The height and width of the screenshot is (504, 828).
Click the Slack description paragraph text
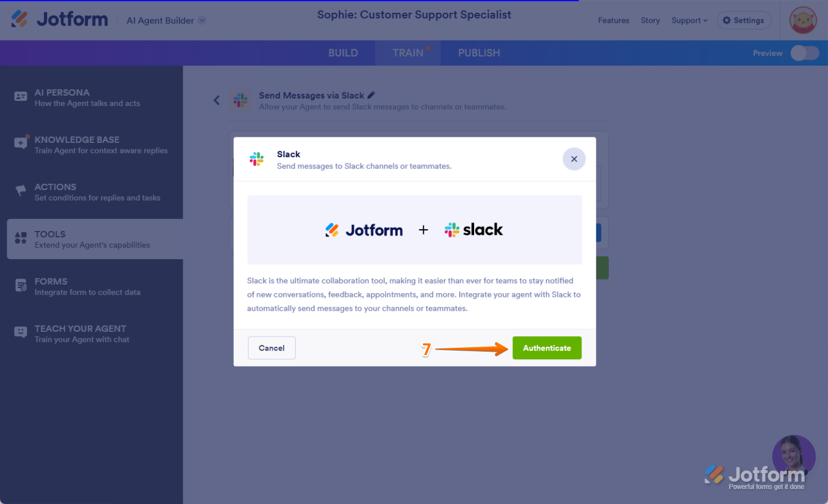pyautogui.click(x=414, y=295)
